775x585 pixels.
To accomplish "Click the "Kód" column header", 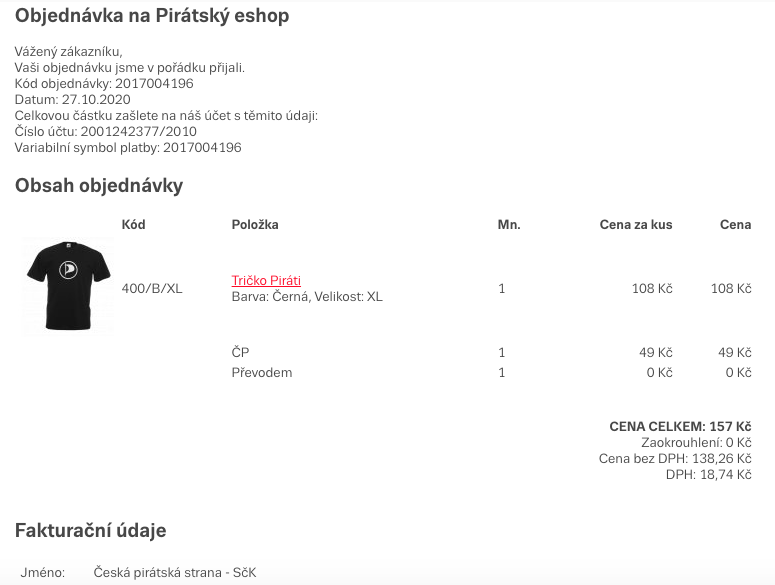I will [x=133, y=225].
